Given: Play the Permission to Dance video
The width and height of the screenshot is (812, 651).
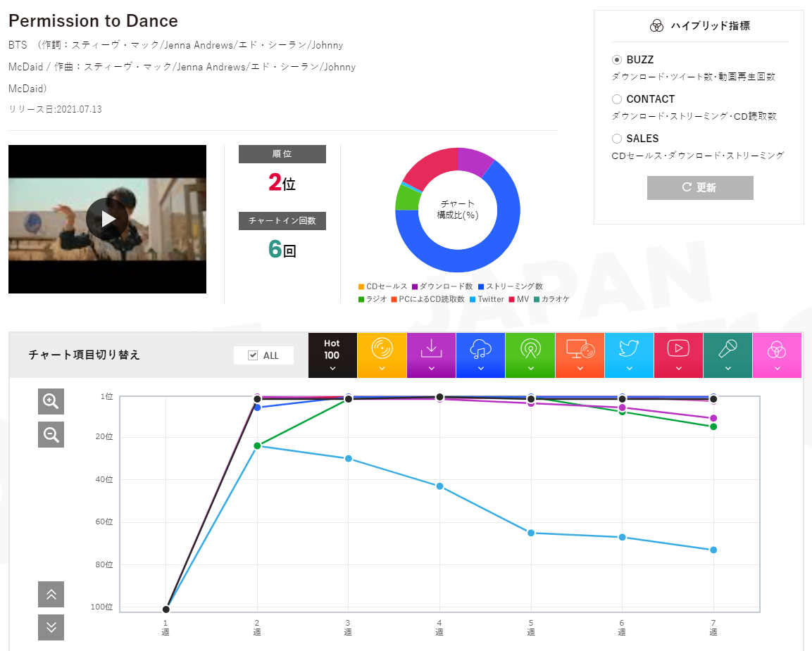Looking at the screenshot, I should click(107, 219).
